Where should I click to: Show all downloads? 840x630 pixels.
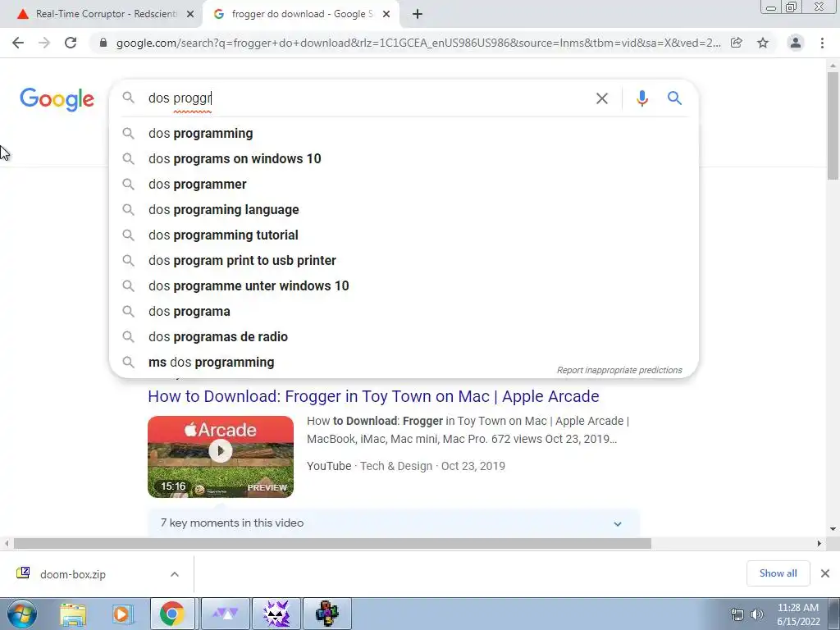[x=778, y=573]
